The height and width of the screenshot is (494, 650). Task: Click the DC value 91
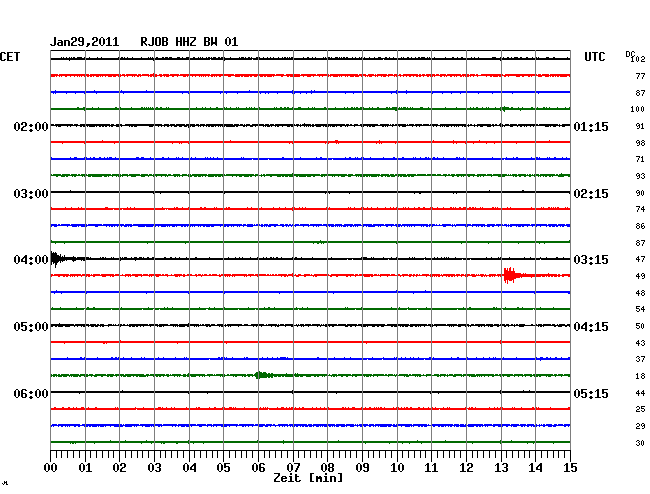pyautogui.click(x=640, y=126)
